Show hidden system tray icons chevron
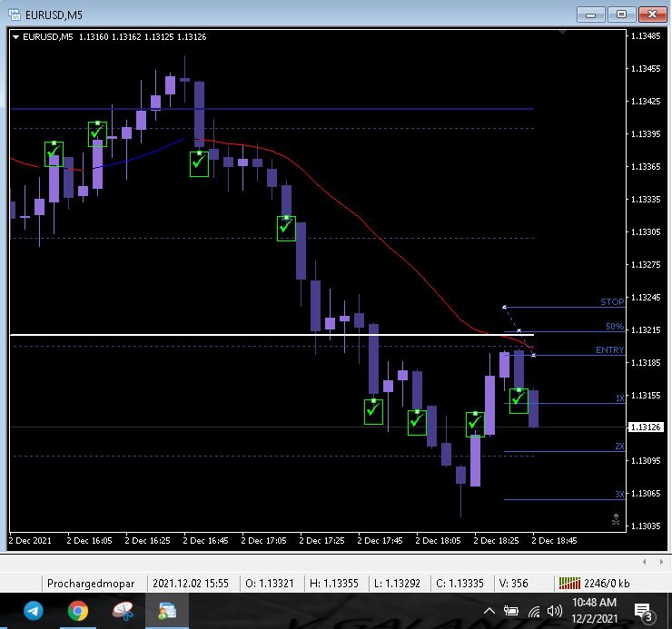This screenshot has height=629, width=672. [489, 611]
